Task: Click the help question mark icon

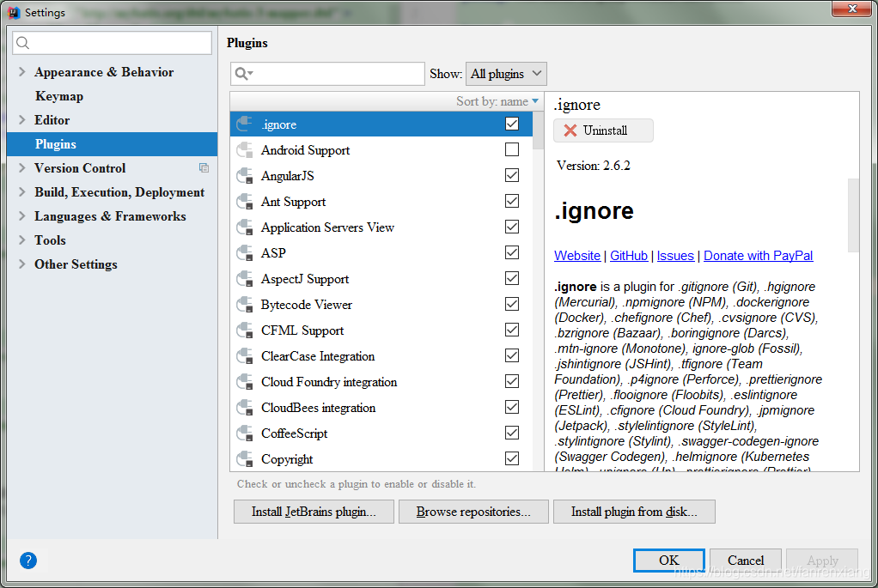Action: [x=27, y=561]
